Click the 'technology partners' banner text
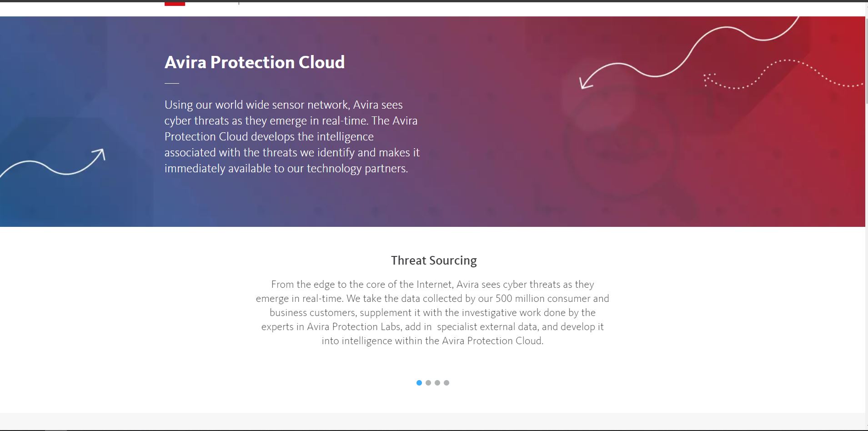 point(357,169)
